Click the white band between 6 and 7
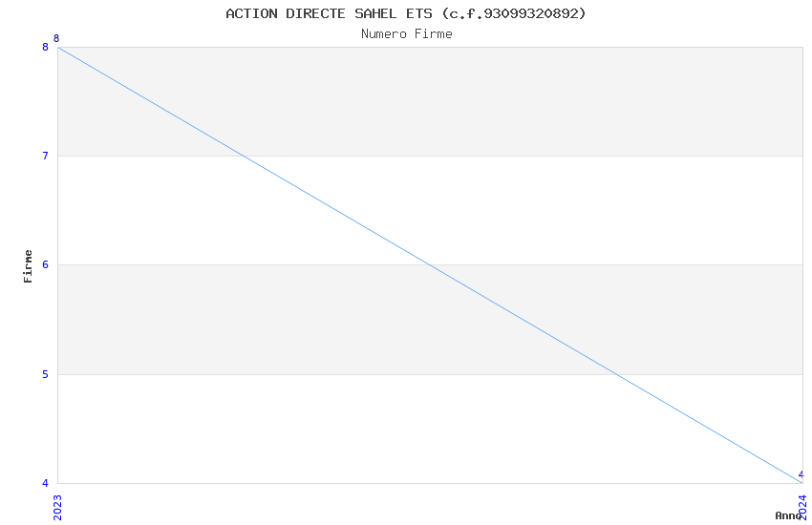 573,210
